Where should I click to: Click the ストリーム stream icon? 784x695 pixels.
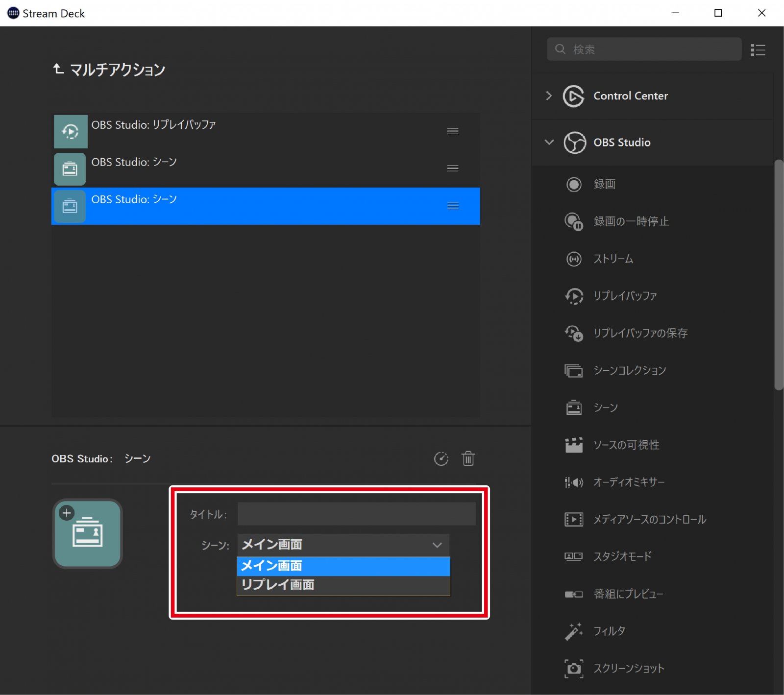574,259
